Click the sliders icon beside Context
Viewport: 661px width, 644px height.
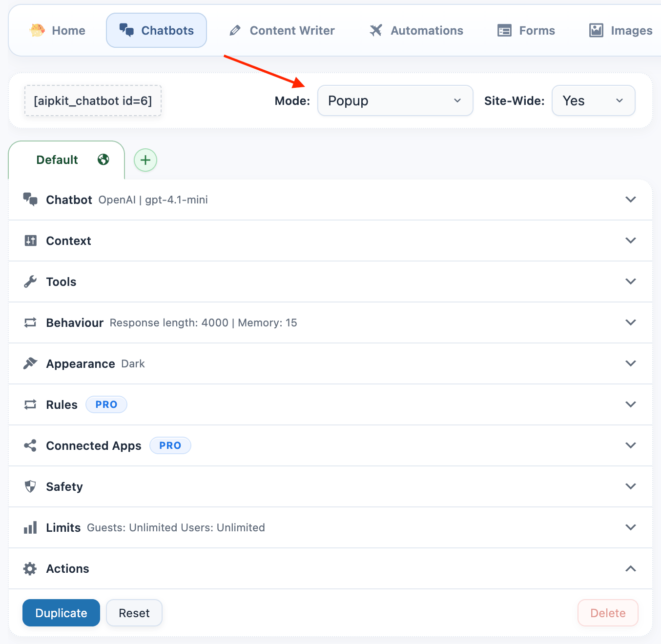tap(30, 241)
